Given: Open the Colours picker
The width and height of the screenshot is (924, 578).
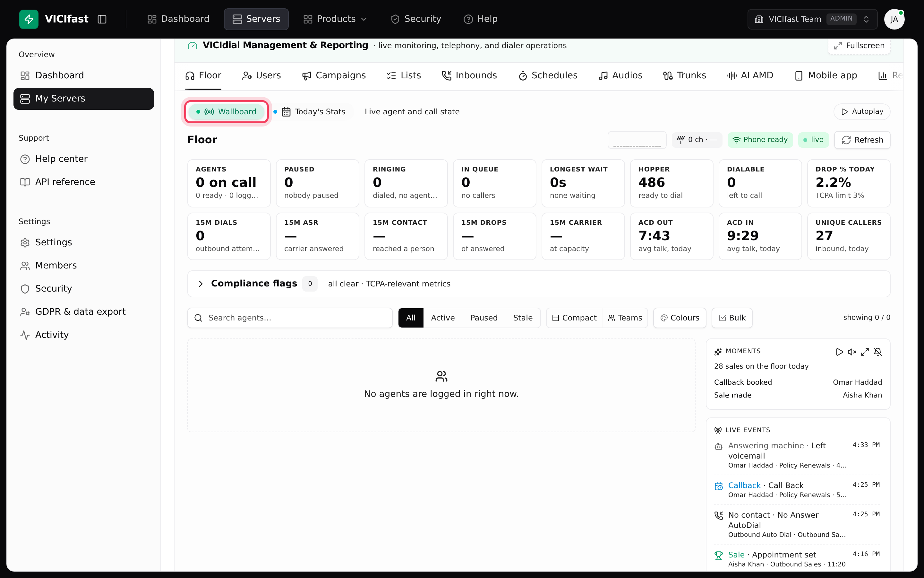Looking at the screenshot, I should [680, 318].
